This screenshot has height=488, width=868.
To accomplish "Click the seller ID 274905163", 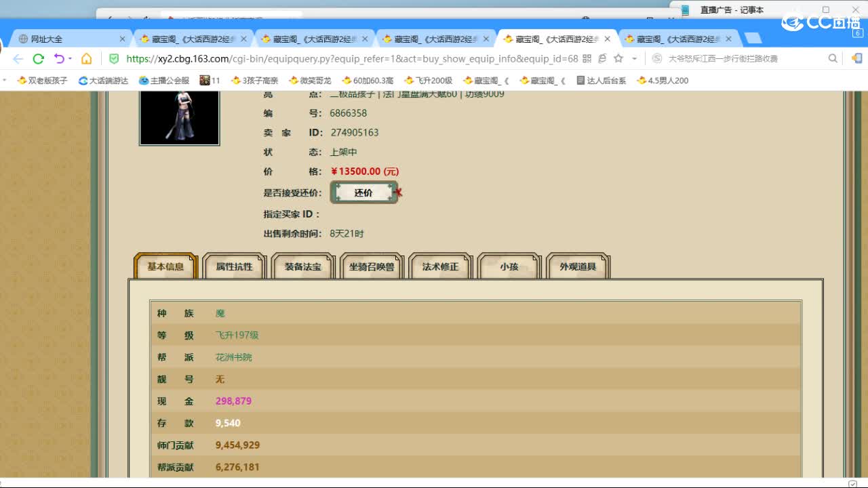I will point(355,133).
